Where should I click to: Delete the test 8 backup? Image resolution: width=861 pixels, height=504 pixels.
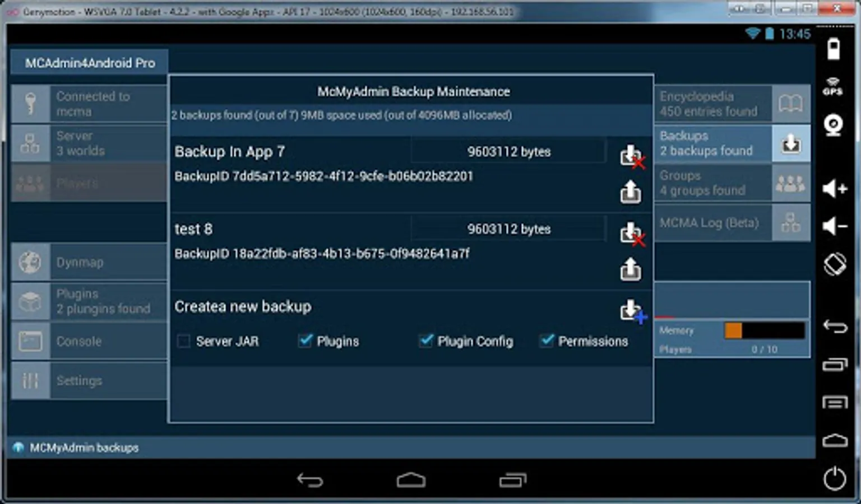[632, 234]
